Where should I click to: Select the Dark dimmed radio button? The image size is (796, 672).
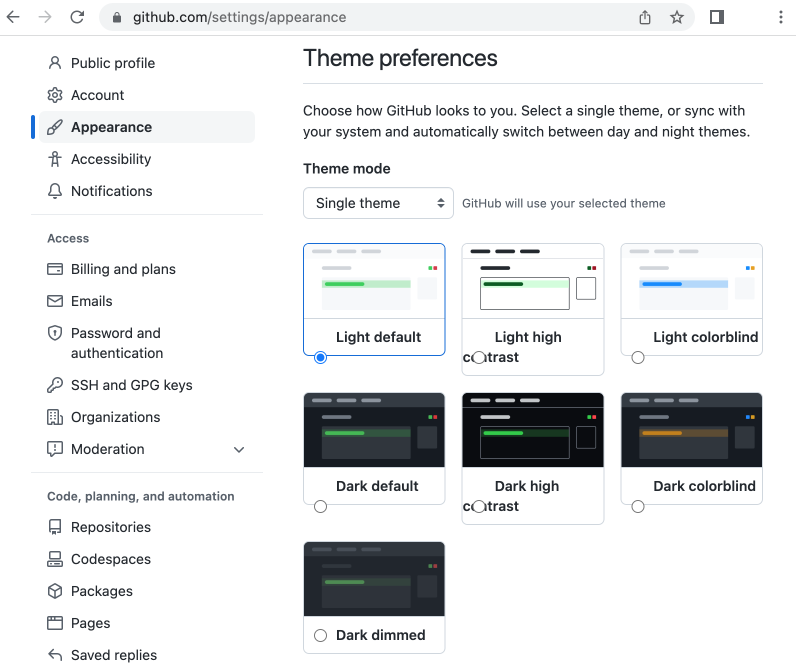click(320, 635)
